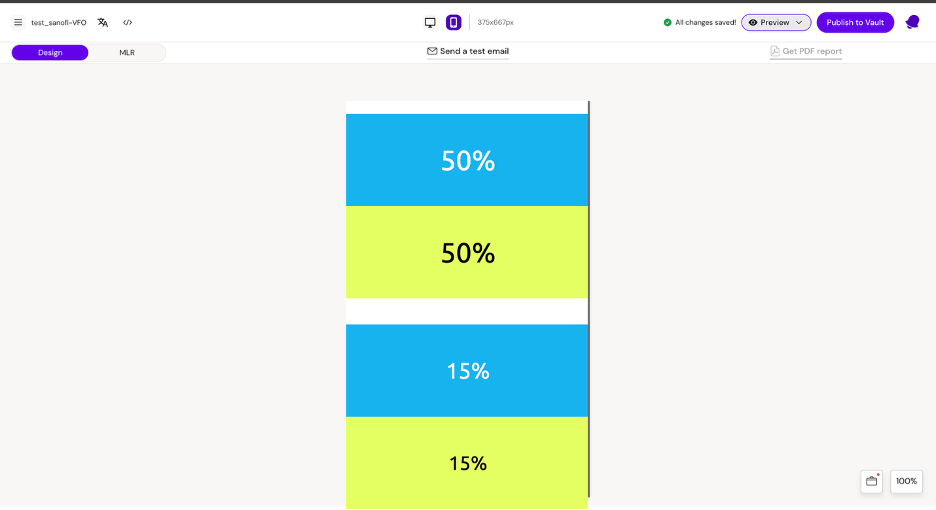
Task: Click Publish to Vault button
Action: point(855,22)
